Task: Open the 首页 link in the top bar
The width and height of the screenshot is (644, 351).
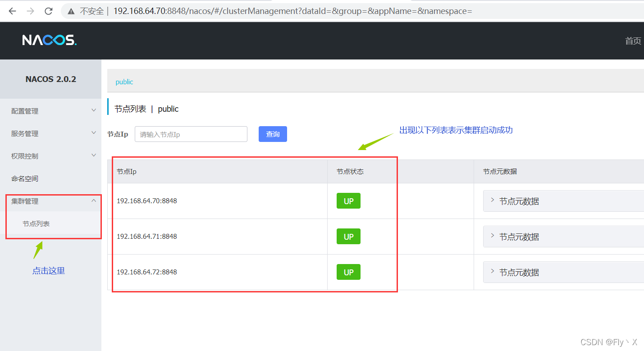Action: pyautogui.click(x=633, y=41)
